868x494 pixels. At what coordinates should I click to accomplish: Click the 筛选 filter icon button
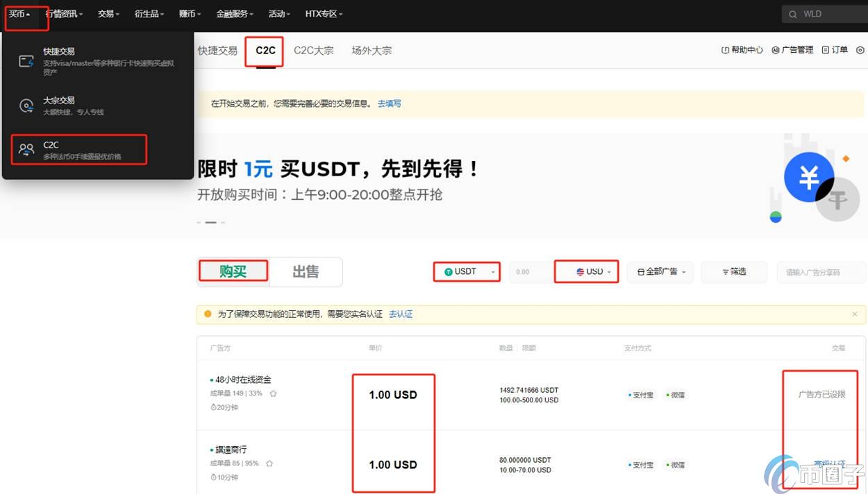pos(733,272)
